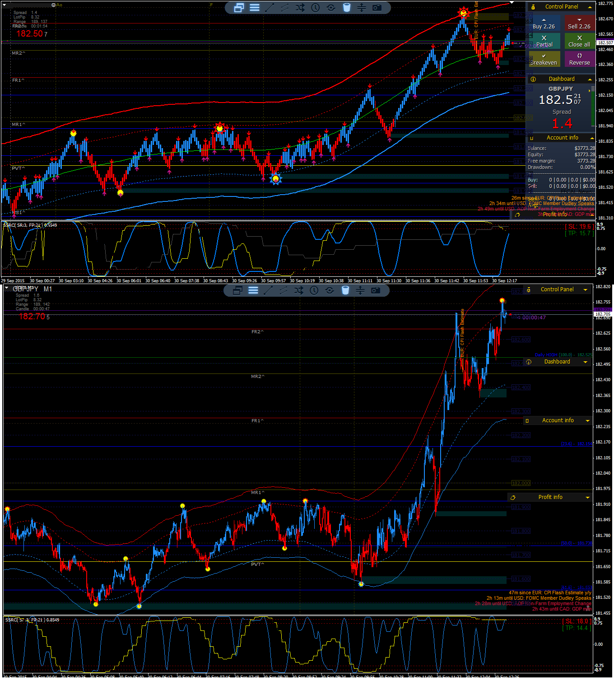
Task: Click the large red 182.50 price on the upper chart
Action: (30, 34)
